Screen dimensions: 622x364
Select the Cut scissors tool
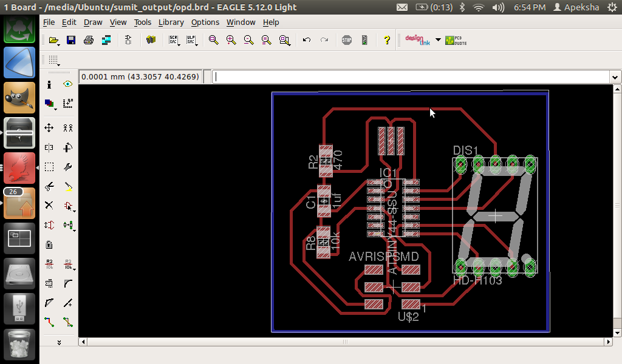(x=49, y=186)
